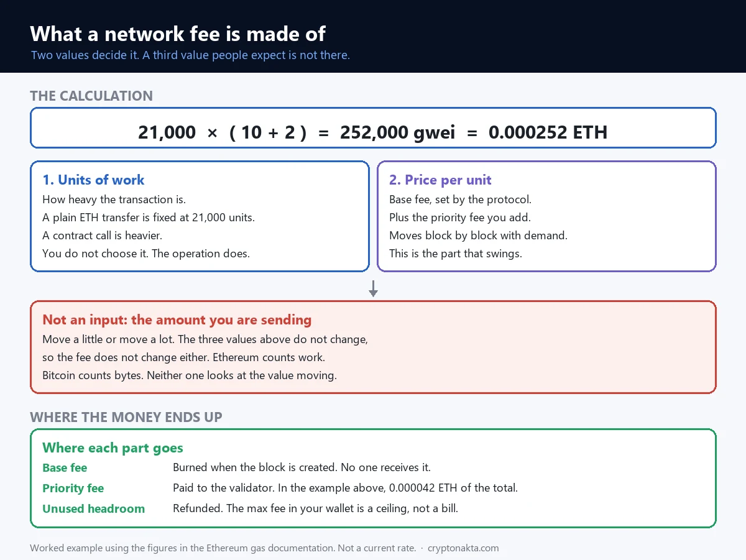The image size is (746, 560).
Task: Open the cryptonakta.com link in footer
Action: 463,548
